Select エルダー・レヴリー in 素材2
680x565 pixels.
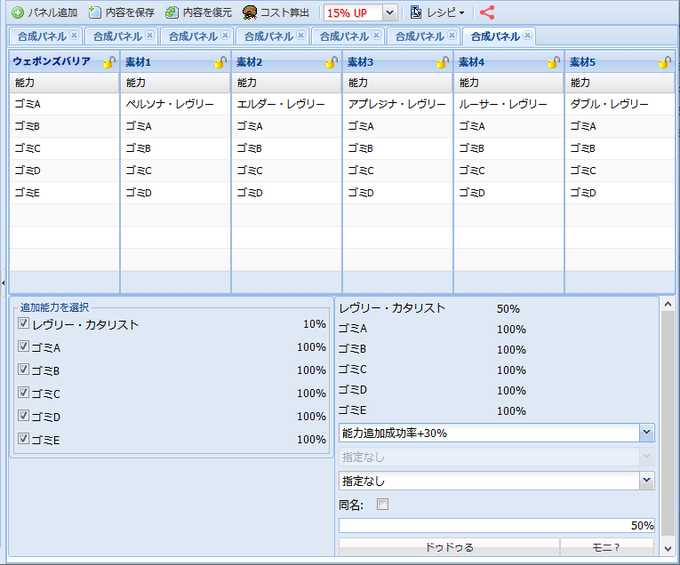tap(286, 104)
